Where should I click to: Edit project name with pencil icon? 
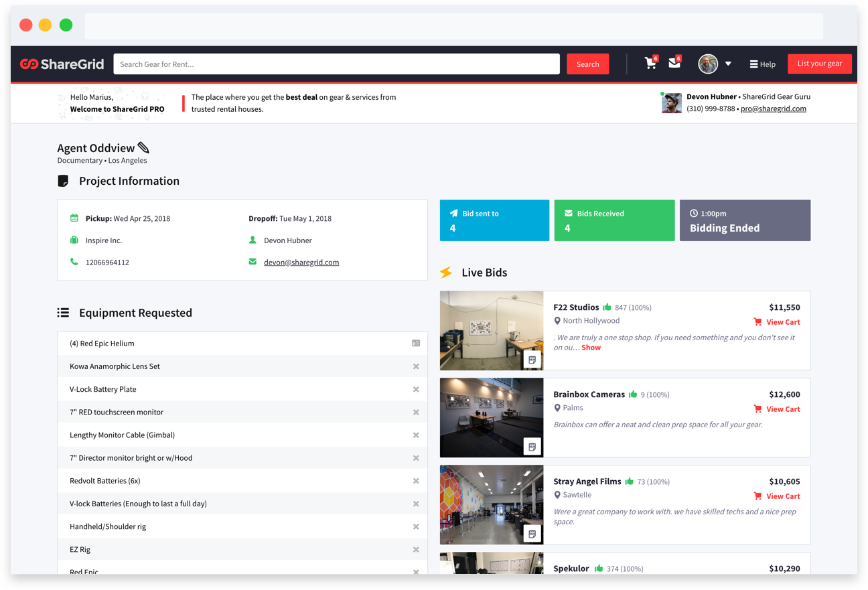[x=143, y=147]
